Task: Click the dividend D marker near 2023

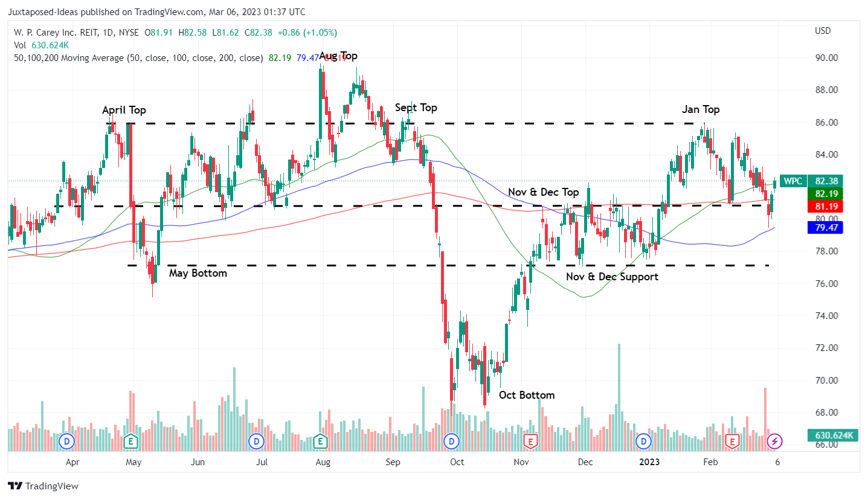Action: 645,442
